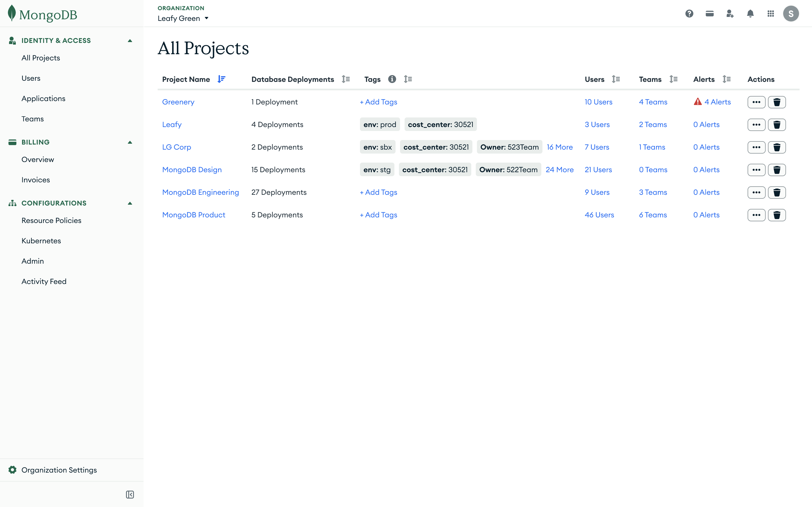This screenshot has width=812, height=507.
Task: Delete the Greenery project via trash icon
Action: [778, 102]
